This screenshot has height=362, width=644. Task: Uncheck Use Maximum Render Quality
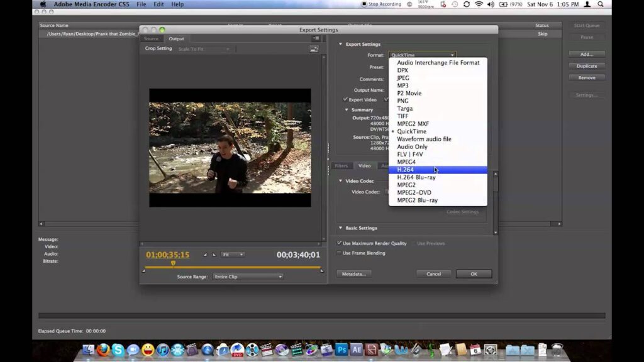click(340, 243)
